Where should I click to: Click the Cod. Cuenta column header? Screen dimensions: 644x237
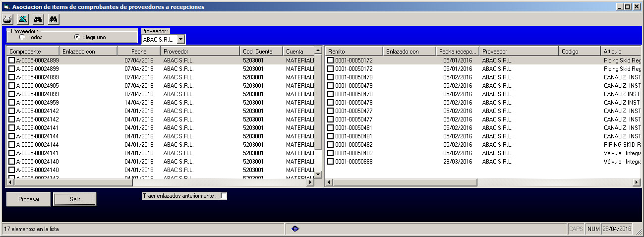[261, 51]
